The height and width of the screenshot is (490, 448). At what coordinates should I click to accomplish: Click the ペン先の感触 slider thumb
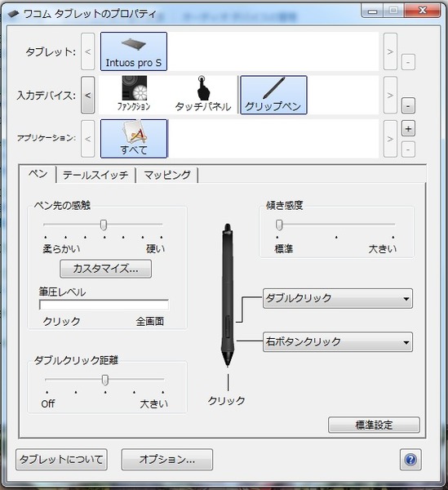tap(104, 225)
